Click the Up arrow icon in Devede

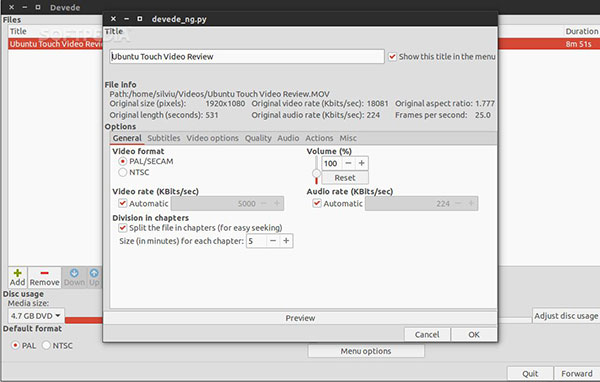[94, 273]
